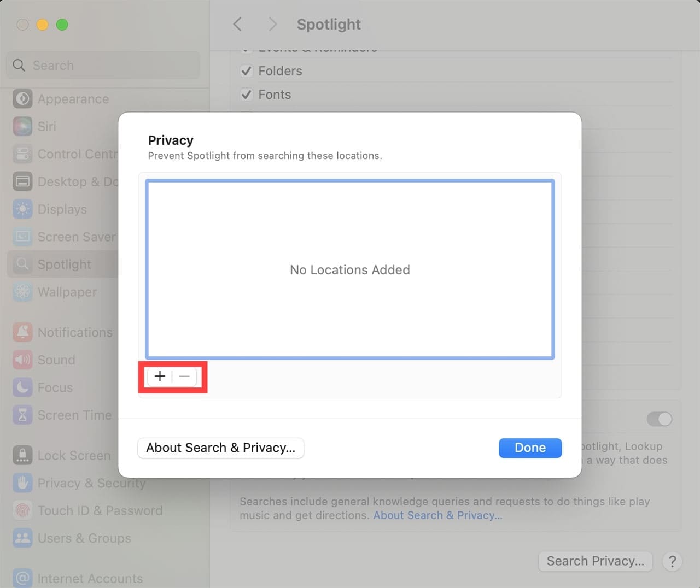Open the Displays icon

[22, 209]
